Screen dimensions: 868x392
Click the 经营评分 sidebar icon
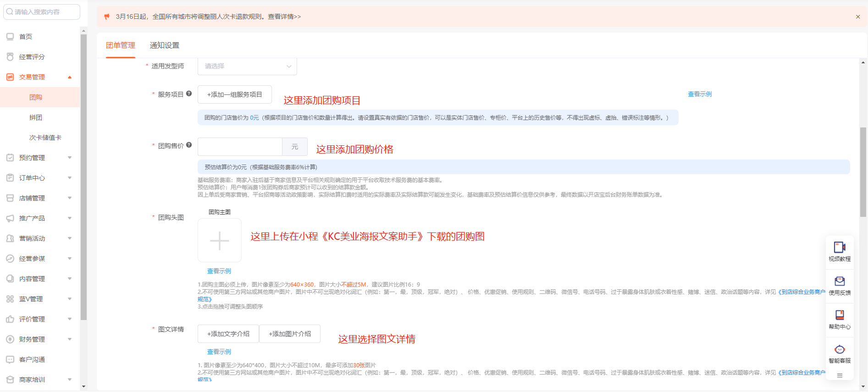10,57
